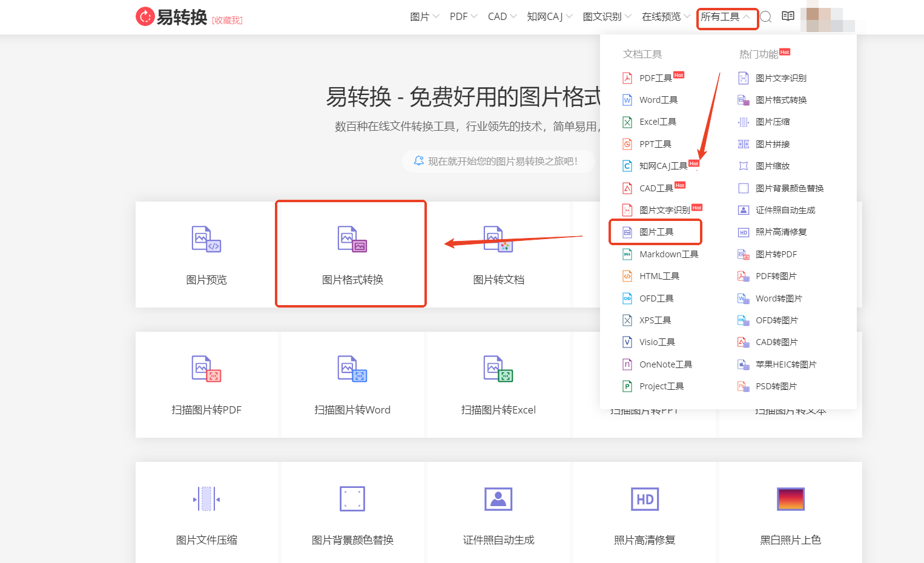
Task: Click the 证件照自动生成 portrait icon
Action: coord(498,499)
